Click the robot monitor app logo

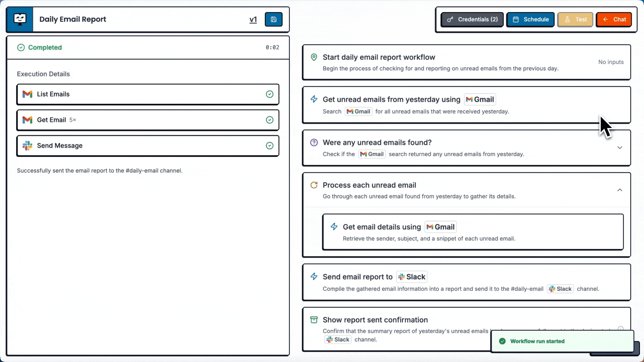(20, 19)
